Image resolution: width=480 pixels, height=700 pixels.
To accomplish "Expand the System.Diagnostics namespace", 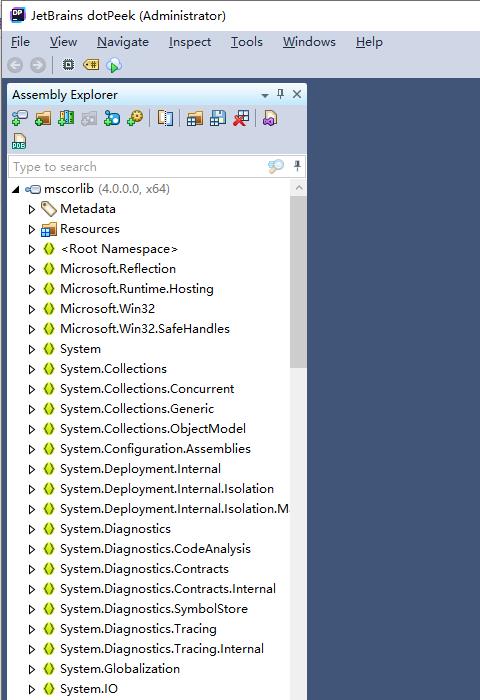I will [31, 529].
